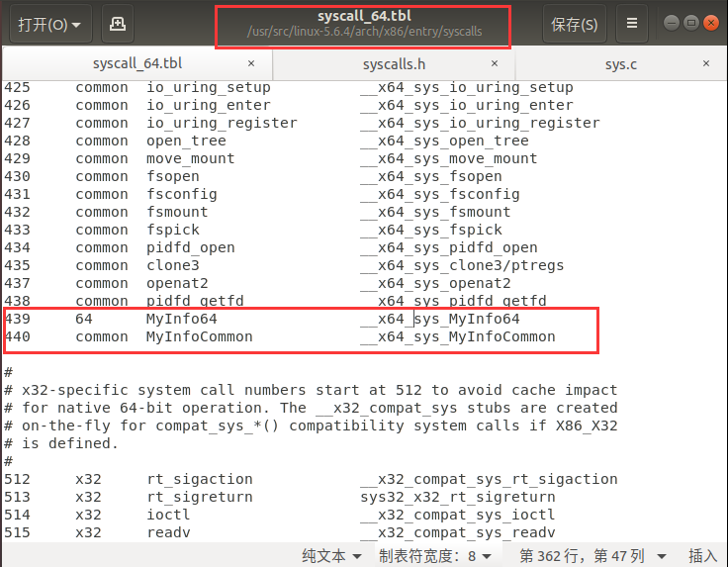
Task: Click the text __x64_sys_MyInfoCommon
Action: pos(458,336)
